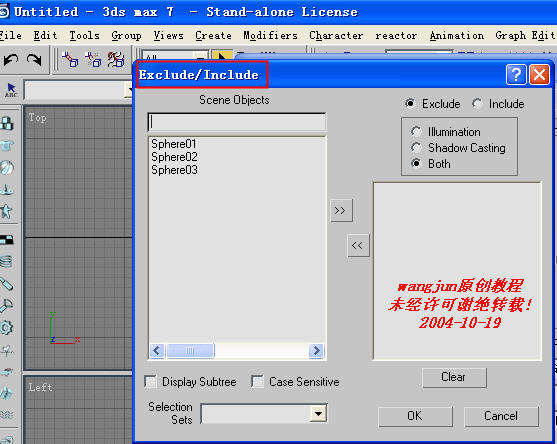Select the Exclude radio button
The height and width of the screenshot is (444, 557).
[x=410, y=104]
